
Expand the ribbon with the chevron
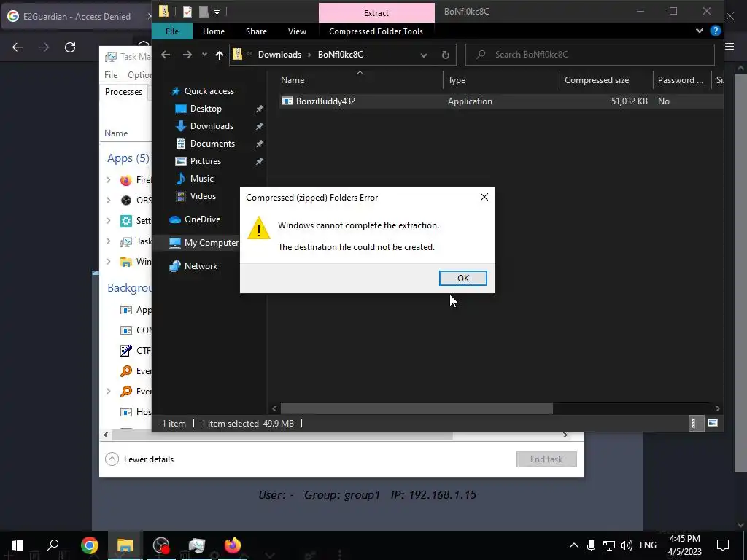pyautogui.click(x=699, y=31)
